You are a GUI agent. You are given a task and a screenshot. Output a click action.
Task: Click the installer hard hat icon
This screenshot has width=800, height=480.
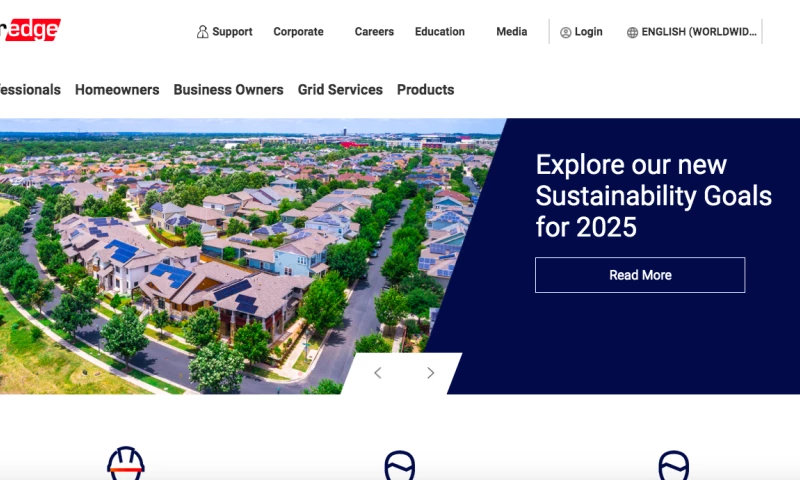126,463
